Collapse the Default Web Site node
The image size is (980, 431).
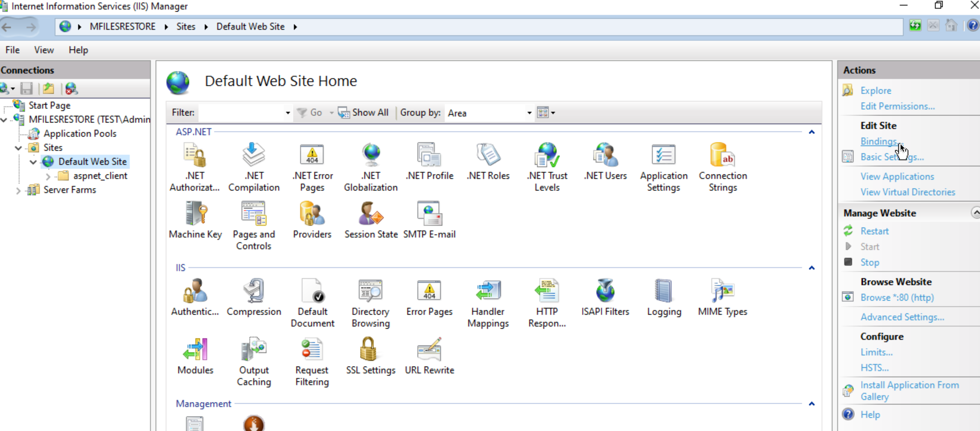tap(33, 161)
